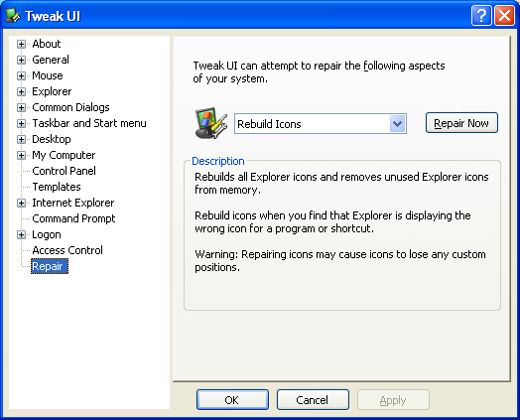The width and height of the screenshot is (520, 420).
Task: Confirm with the OK button
Action: pos(232,400)
